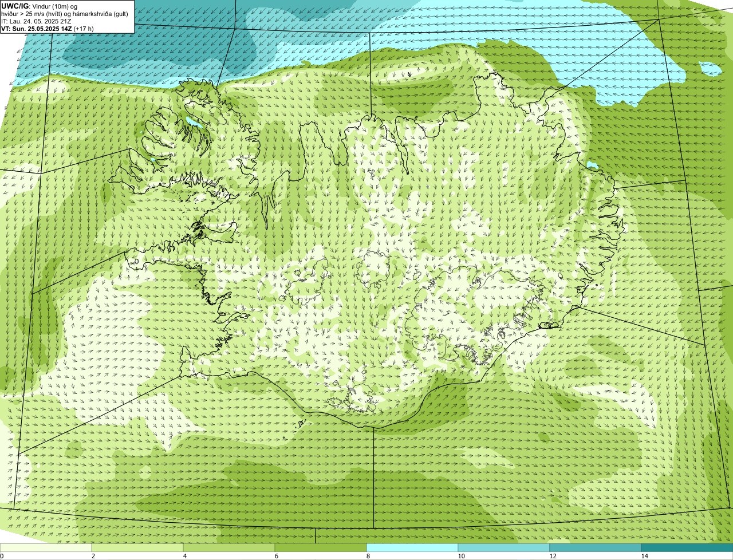
Task: Click the '2' tick label on the color bar
Action: click(x=93, y=556)
